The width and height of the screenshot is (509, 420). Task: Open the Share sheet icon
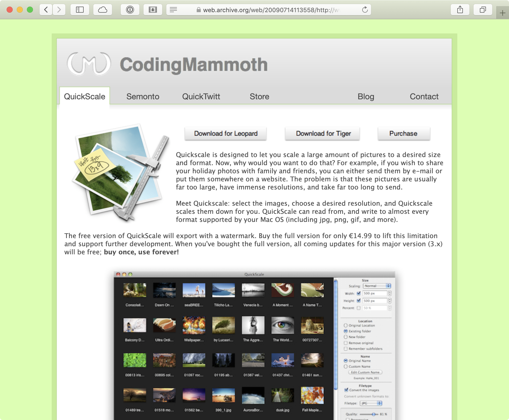460,10
